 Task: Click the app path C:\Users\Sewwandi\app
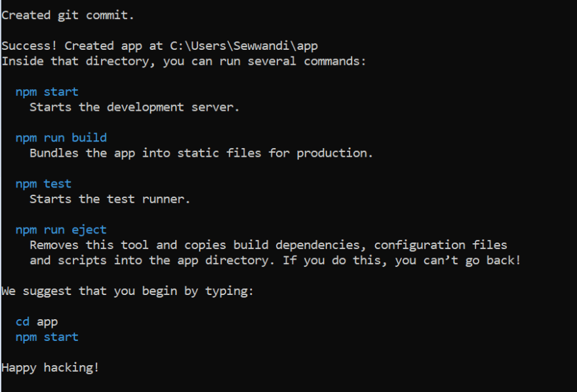click(x=244, y=46)
